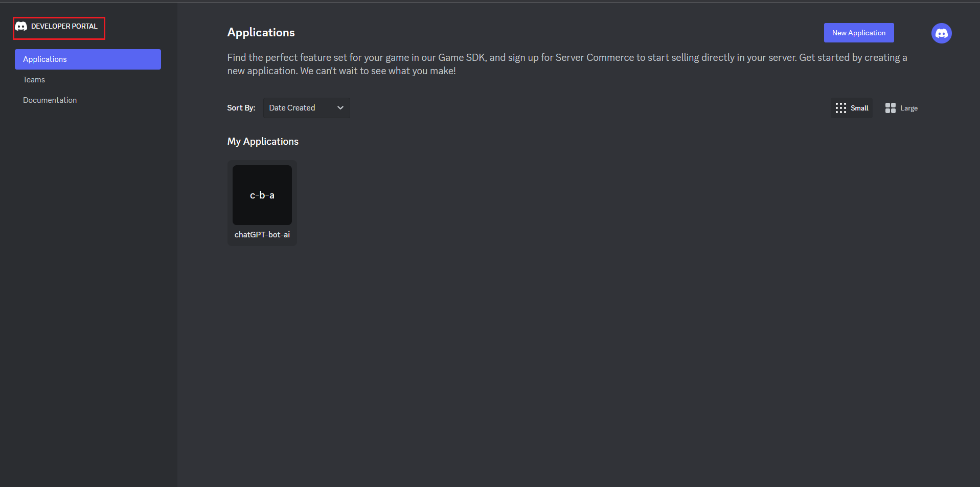Screen dimensions: 980x487
Task: Switch to Small view layout
Action: coord(851,108)
